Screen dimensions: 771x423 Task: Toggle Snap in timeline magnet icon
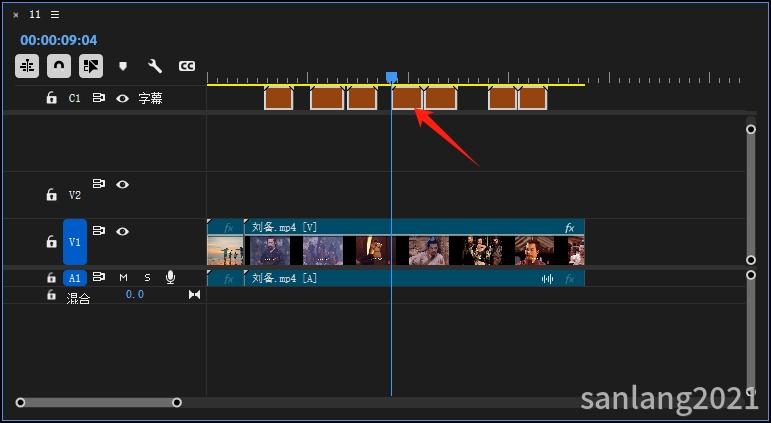tap(59, 66)
